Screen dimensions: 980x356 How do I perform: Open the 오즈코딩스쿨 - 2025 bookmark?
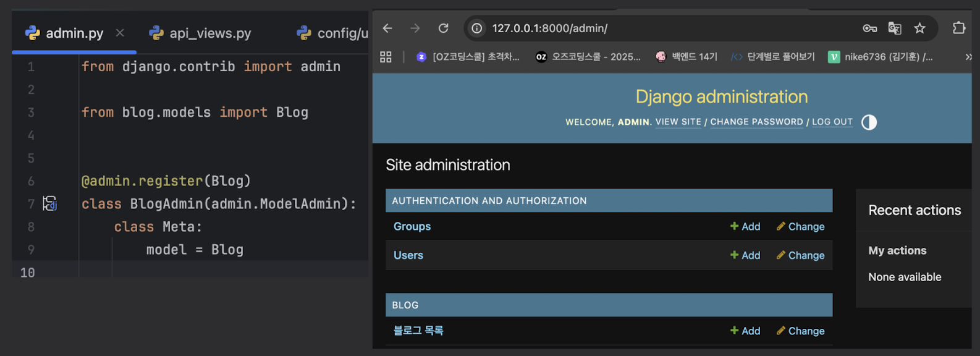point(588,57)
